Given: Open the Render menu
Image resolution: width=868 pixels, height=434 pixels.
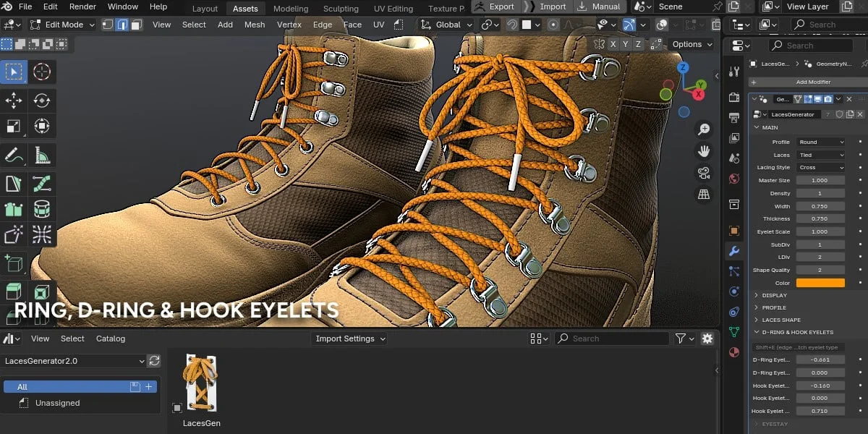Looking at the screenshot, I should 82,7.
